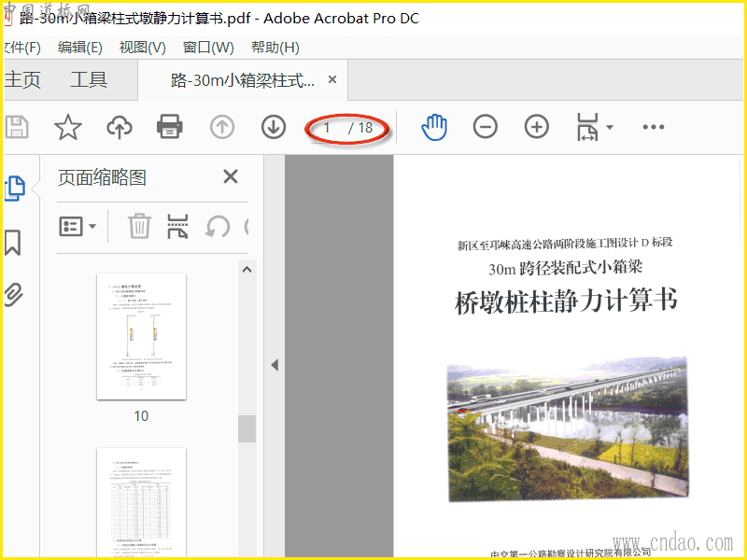The image size is (747, 560).
Task: Click the current page number field
Action: pyautogui.click(x=328, y=128)
